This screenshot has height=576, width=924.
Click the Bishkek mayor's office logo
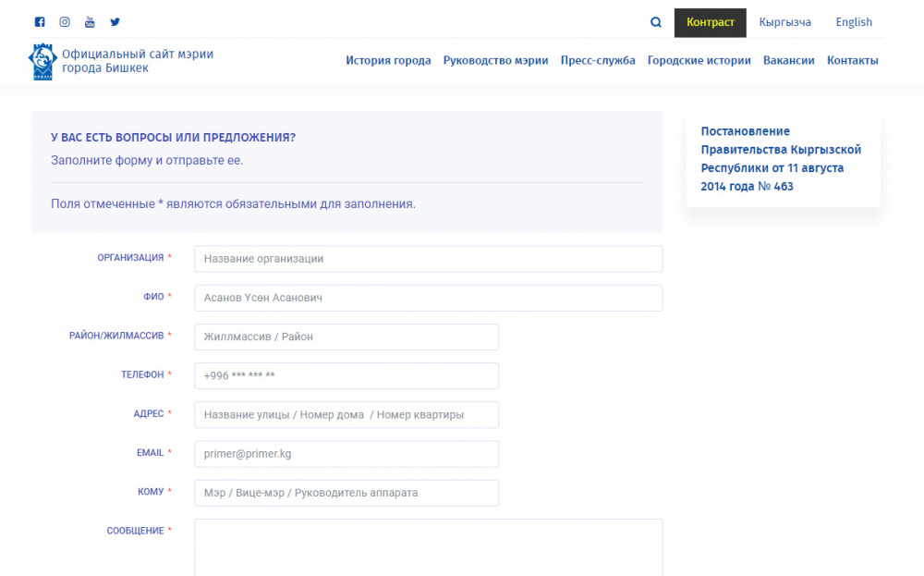click(x=43, y=60)
